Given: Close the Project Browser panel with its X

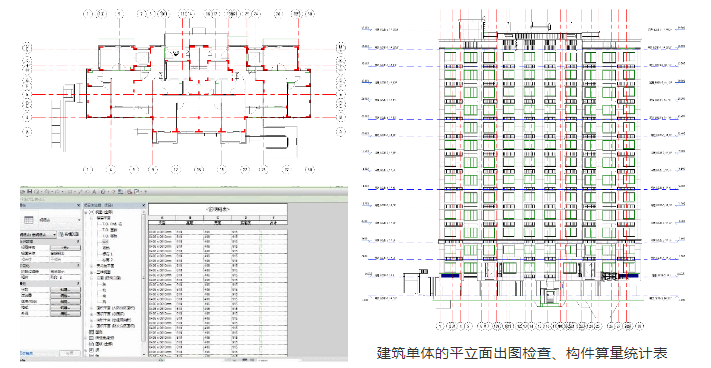Looking at the screenshot, I should tap(144, 205).
